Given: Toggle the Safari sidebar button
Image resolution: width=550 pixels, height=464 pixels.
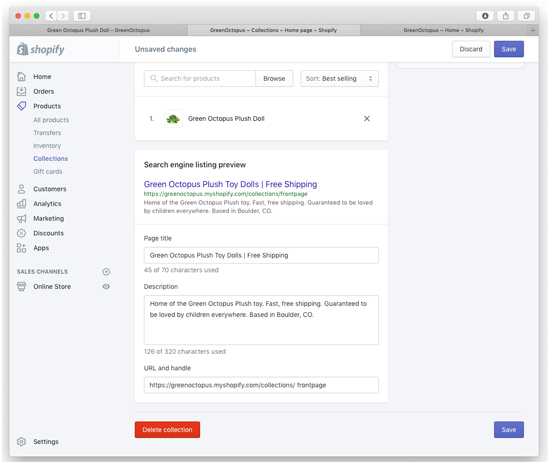Looking at the screenshot, I should pos(82,16).
